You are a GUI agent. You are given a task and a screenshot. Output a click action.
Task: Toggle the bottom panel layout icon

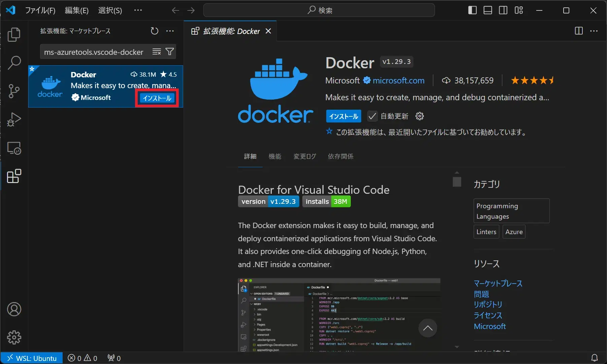[x=488, y=10]
